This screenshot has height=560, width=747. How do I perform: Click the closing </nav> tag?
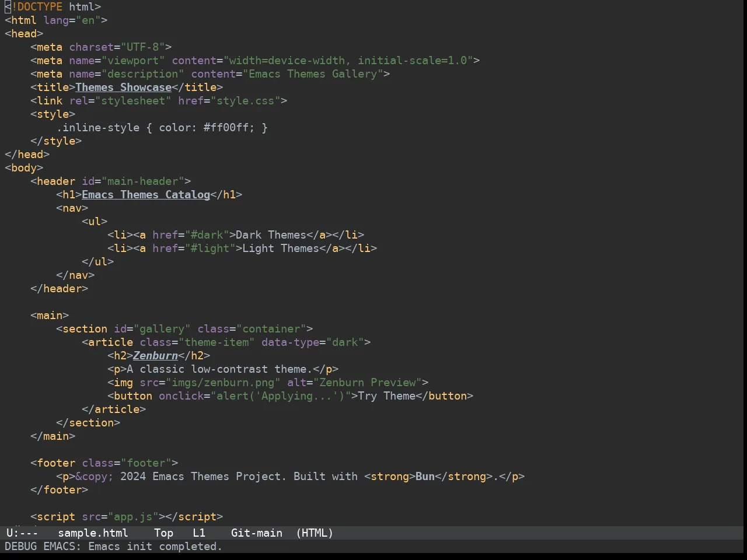coord(75,275)
